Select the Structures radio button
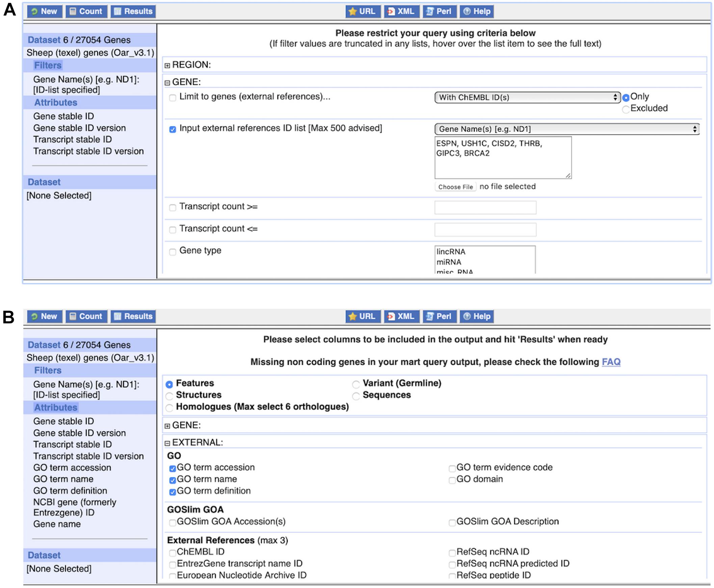Viewport: 714px width, 588px height. tap(169, 396)
